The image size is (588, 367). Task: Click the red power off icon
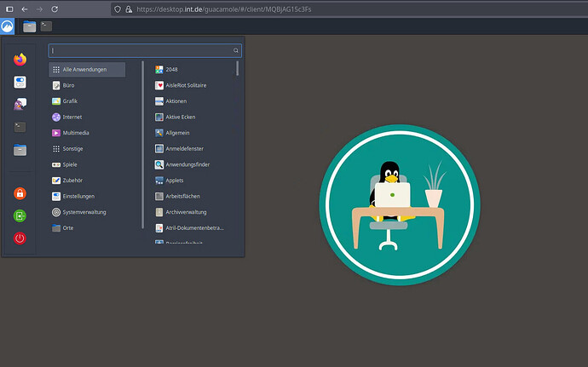point(20,238)
